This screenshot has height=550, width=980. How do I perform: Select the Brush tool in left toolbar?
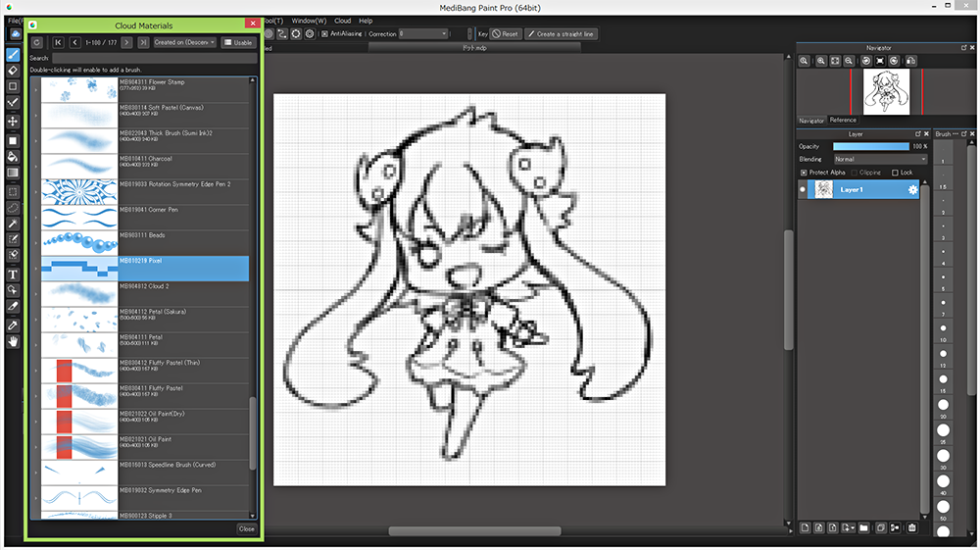[x=13, y=55]
